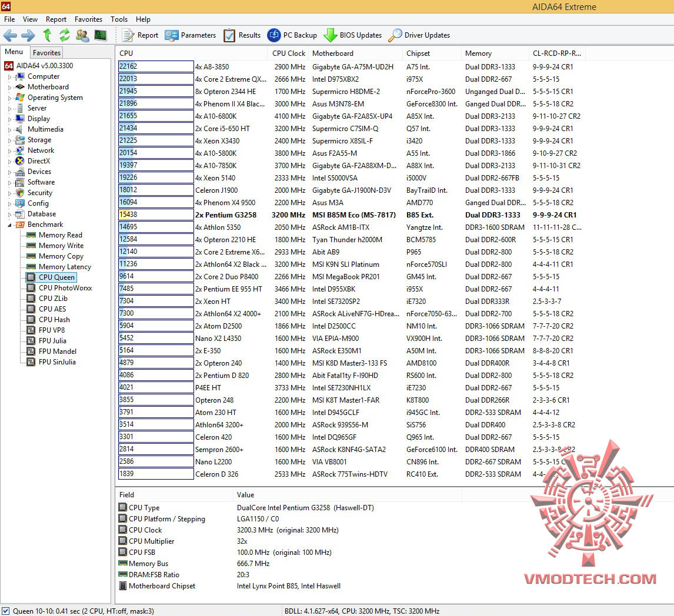The height and width of the screenshot is (616, 674).
Task: Select Memory Write benchmark
Action: point(61,246)
